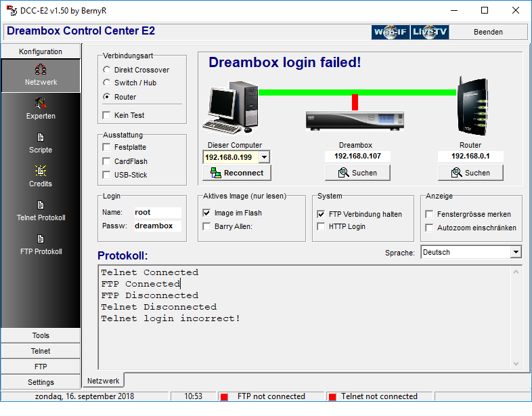
Task: Click the status bar time 10:53
Action: pos(193,396)
